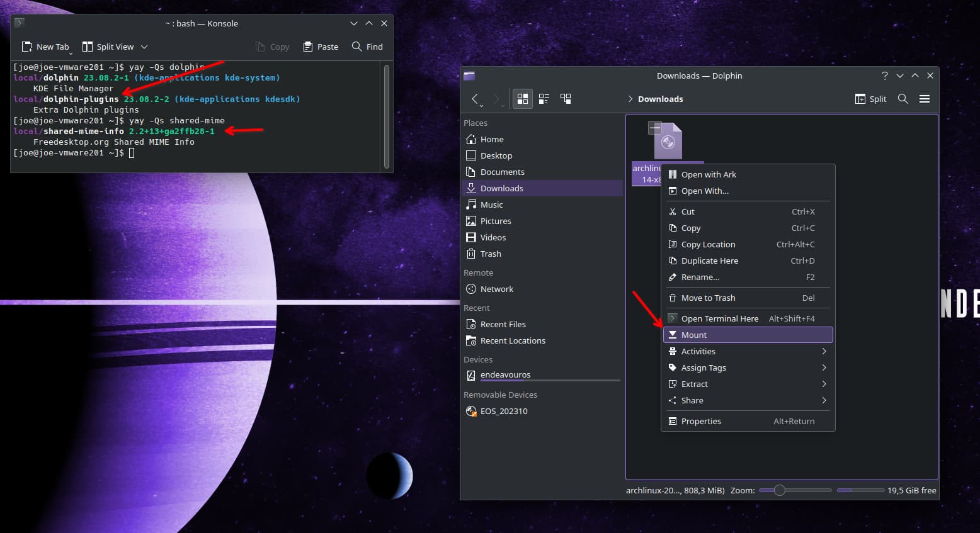
Task: Click the Konsole terminal scrollbar
Action: pos(387,116)
